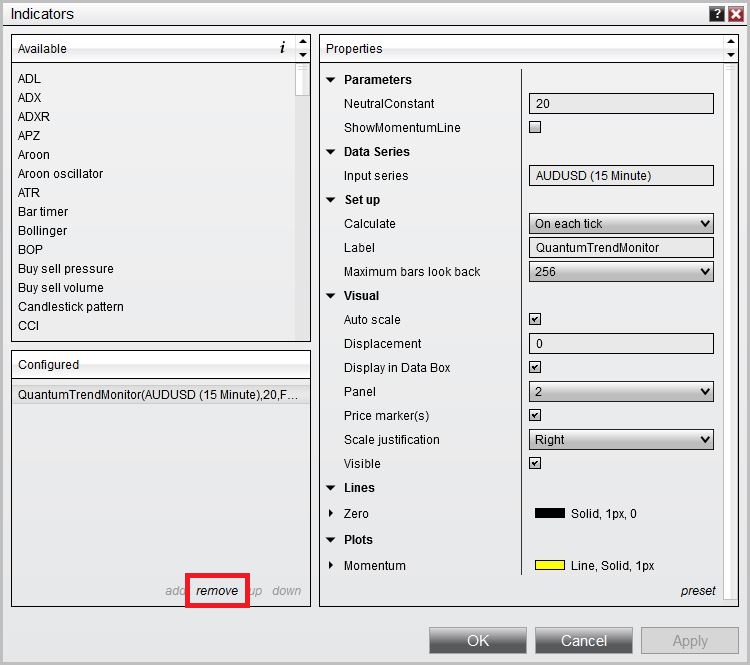Select Aroon in Available list
750x665 pixels.
coord(33,155)
